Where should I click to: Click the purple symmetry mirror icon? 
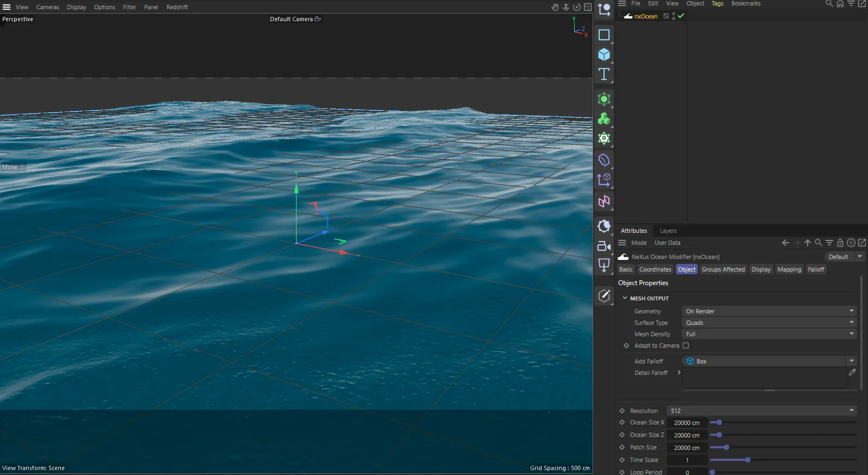coord(604,201)
